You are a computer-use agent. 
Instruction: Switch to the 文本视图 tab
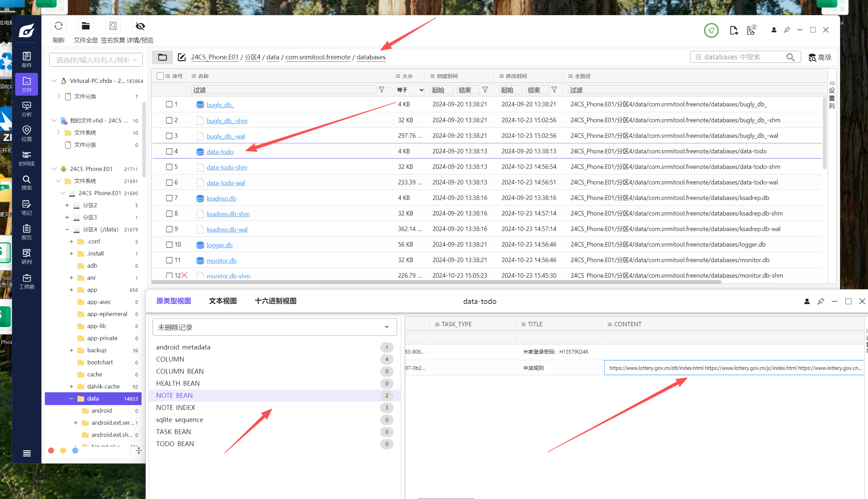click(223, 301)
